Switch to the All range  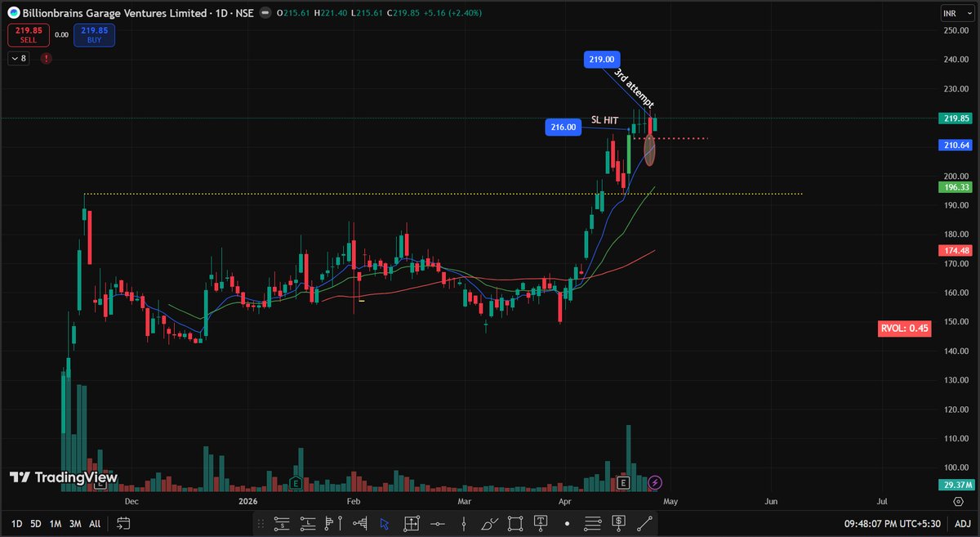[95, 522]
